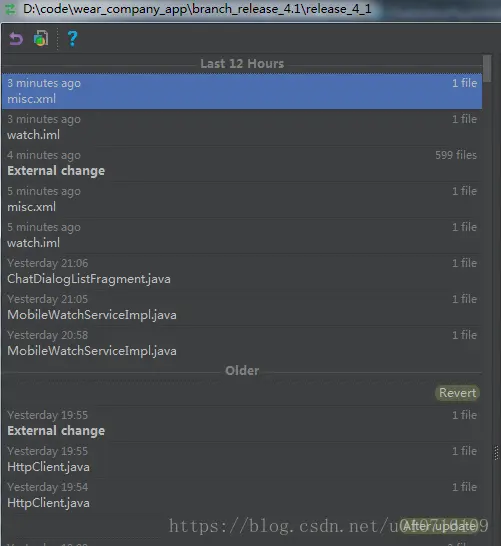Select the 3 minutes ago watch.iml entry
This screenshot has width=501, height=546.
pos(242,127)
